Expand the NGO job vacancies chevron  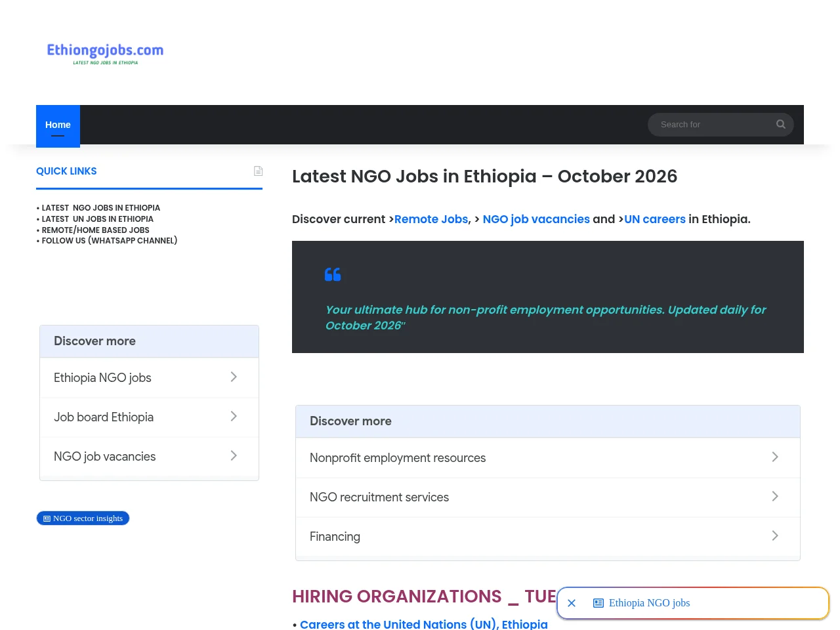[234, 455]
